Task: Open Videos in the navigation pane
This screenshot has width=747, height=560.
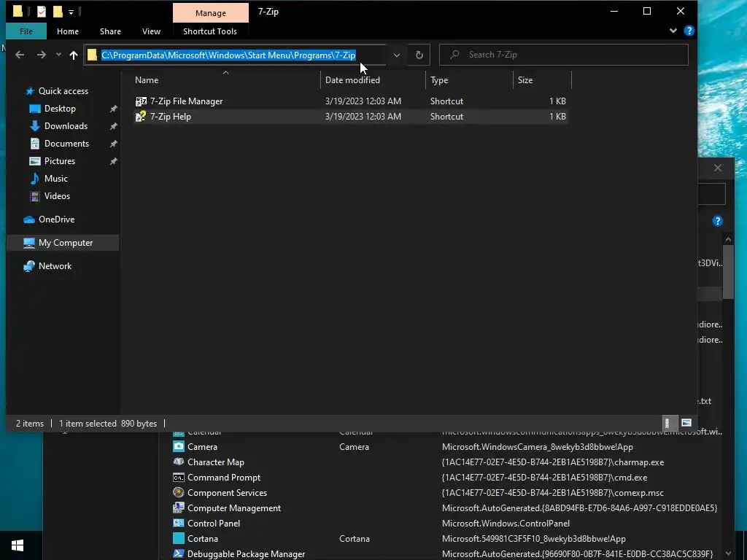Action: click(x=57, y=196)
